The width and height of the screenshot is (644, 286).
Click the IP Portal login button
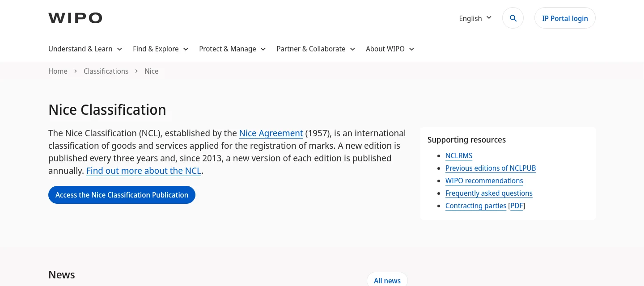565,18
